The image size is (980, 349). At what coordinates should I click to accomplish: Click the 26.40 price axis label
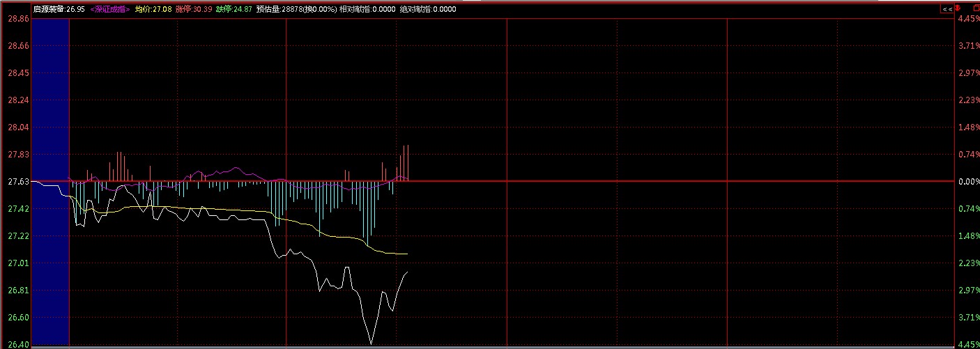click(17, 345)
